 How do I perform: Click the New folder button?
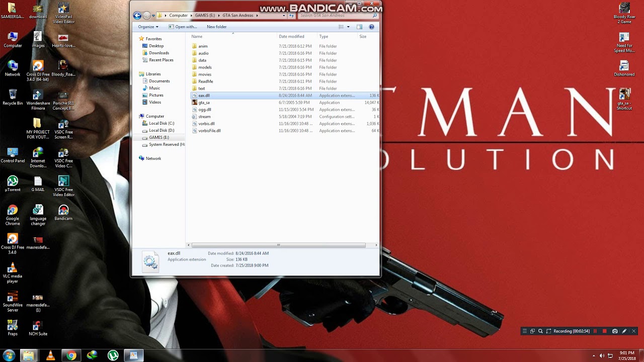pyautogui.click(x=216, y=27)
